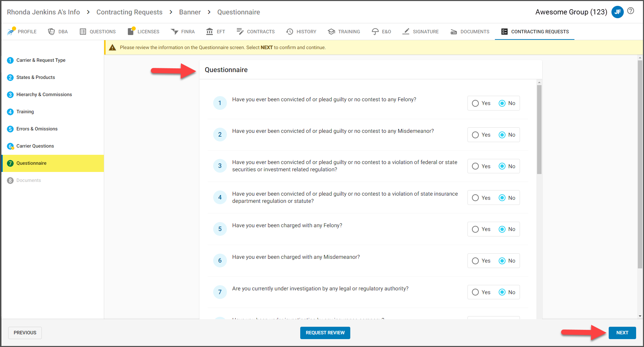644x347 pixels.
Task: Select Yes for Felony conviction question 1
Action: point(475,103)
